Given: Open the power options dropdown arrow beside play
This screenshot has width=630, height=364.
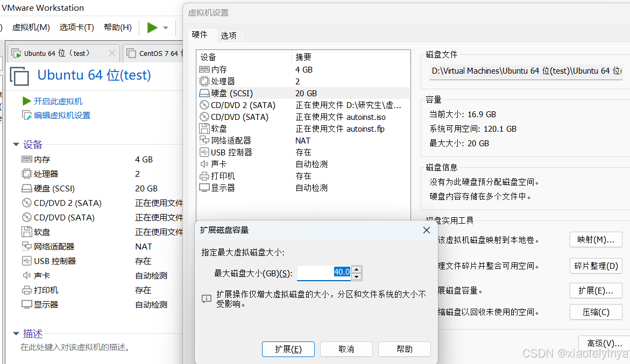Looking at the screenshot, I should (x=166, y=28).
